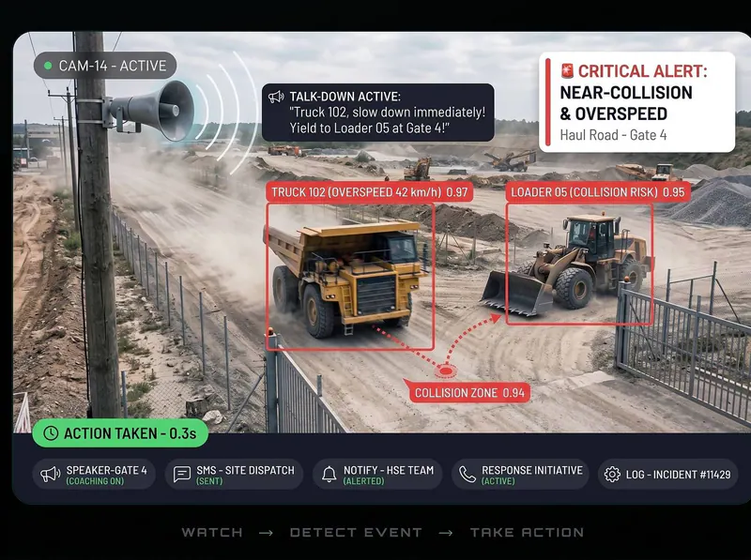The width and height of the screenshot is (751, 560).
Task: Click the (ACTIVE) status under Response Initiative
Action: point(498,481)
